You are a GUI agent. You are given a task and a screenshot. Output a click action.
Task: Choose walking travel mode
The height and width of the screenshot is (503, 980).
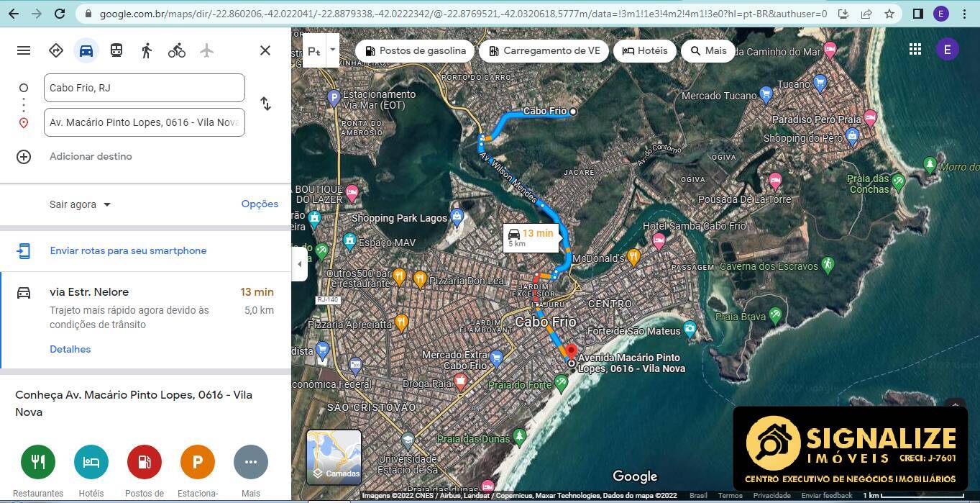[x=147, y=50]
